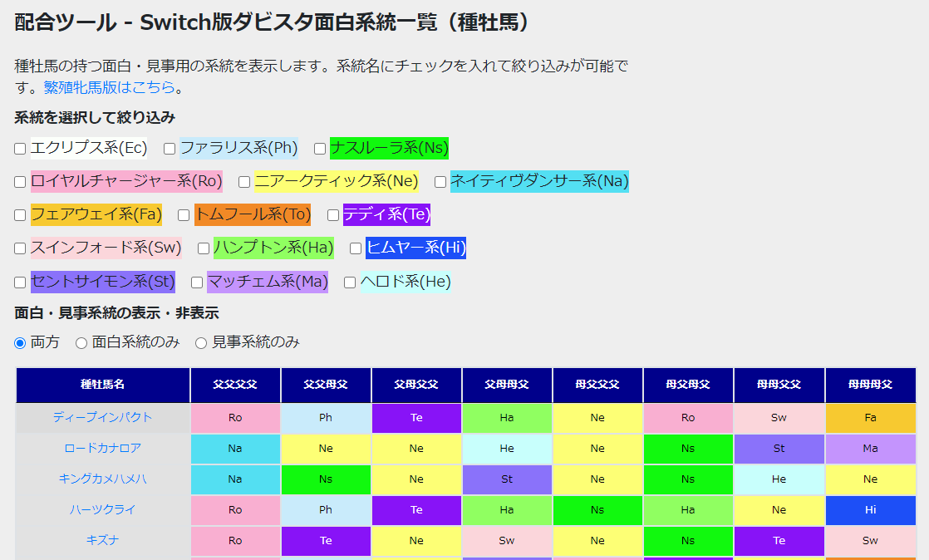The width and height of the screenshot is (929, 560).
Task: Click the He cell in キングカメハメハ row
Action: [x=779, y=479]
